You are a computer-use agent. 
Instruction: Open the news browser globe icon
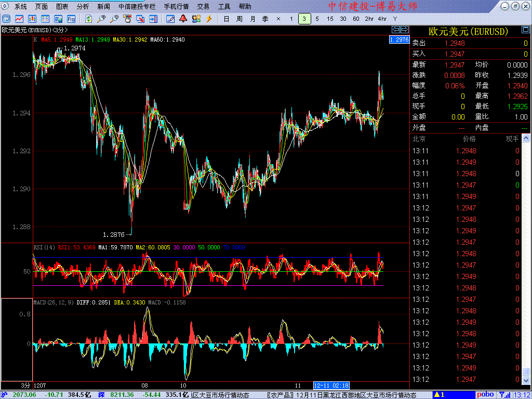click(x=58, y=19)
